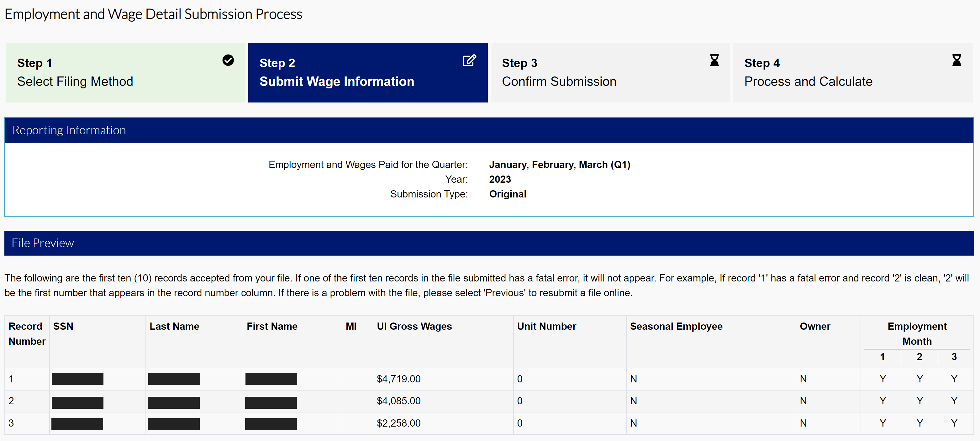Screen dimensions: 980x441
Task: Select the Quarter value January, February, March (Q1)
Action: point(559,164)
